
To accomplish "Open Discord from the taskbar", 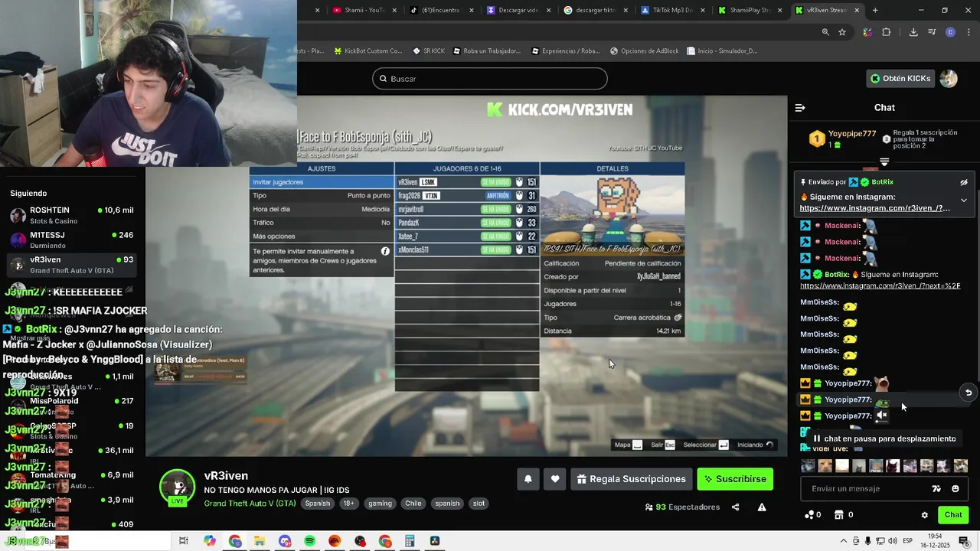I will click(285, 541).
